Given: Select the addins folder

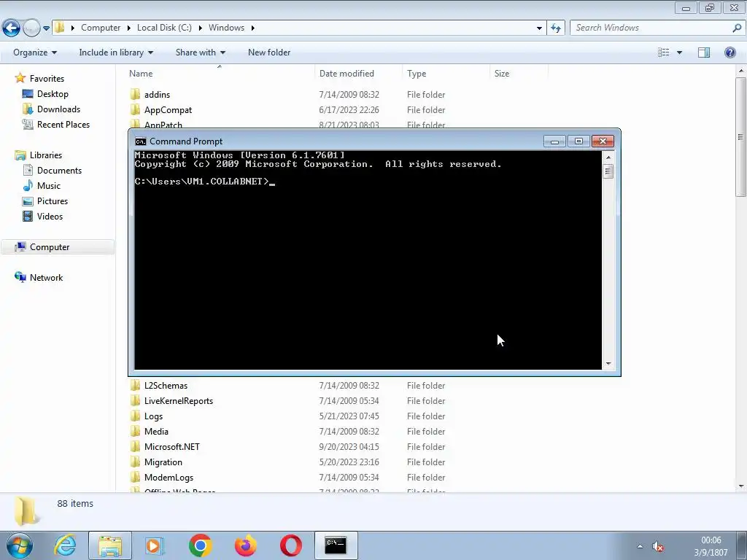Looking at the screenshot, I should 158,95.
